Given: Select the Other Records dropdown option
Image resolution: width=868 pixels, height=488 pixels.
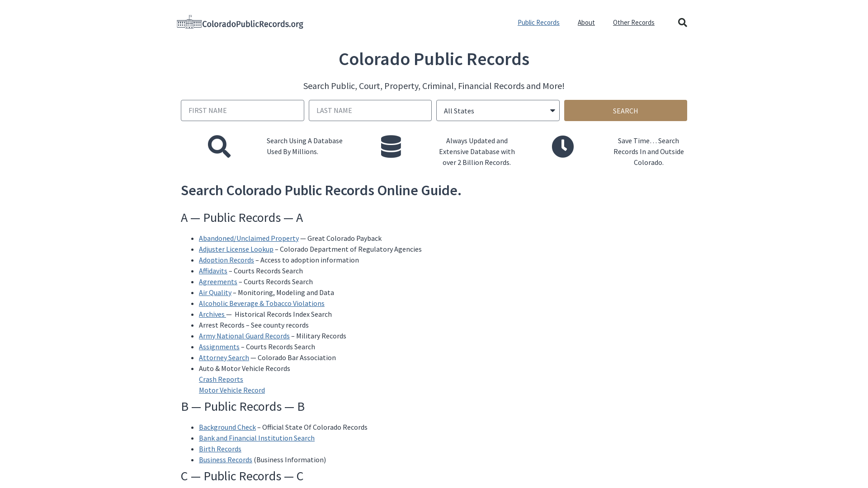Looking at the screenshot, I should pyautogui.click(x=633, y=22).
